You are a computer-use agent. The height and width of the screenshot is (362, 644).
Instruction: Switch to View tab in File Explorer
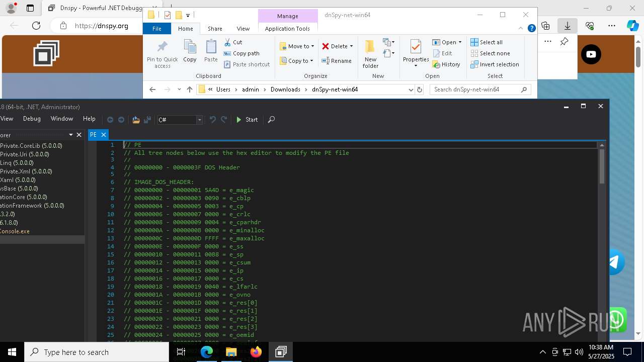pos(243,29)
